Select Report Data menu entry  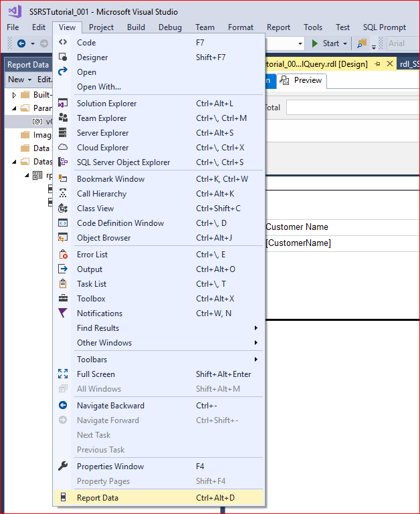click(x=159, y=497)
